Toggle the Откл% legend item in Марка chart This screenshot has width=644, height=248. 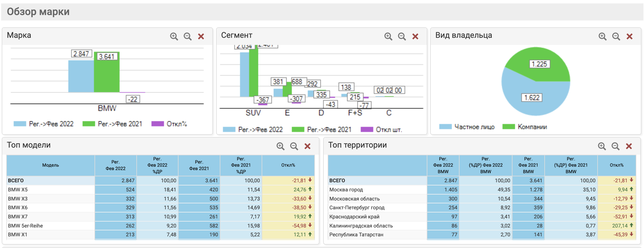click(x=170, y=124)
